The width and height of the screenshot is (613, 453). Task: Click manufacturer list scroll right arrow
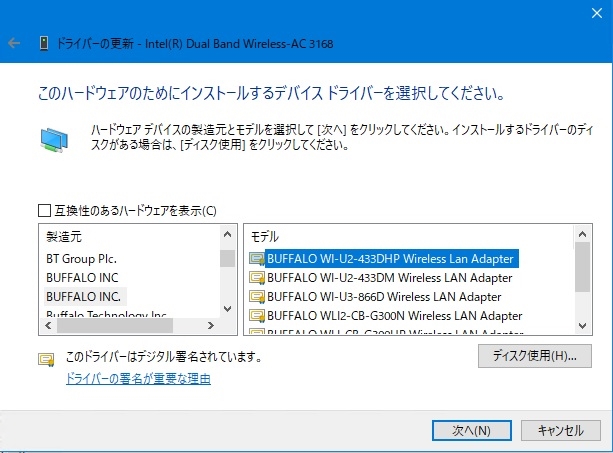pyautogui.click(x=211, y=326)
